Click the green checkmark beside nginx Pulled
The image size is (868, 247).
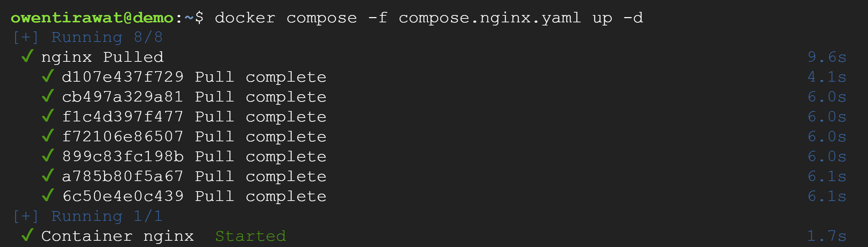(28, 56)
